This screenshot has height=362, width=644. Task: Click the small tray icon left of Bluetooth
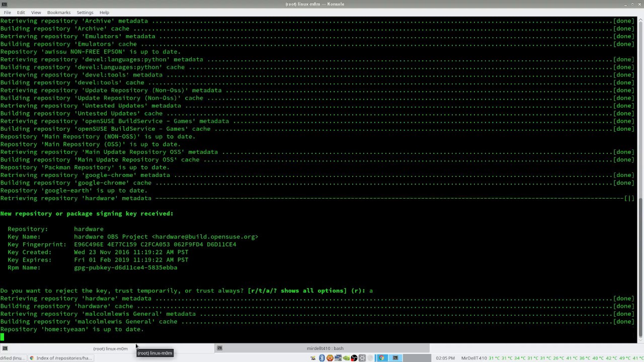(313, 358)
